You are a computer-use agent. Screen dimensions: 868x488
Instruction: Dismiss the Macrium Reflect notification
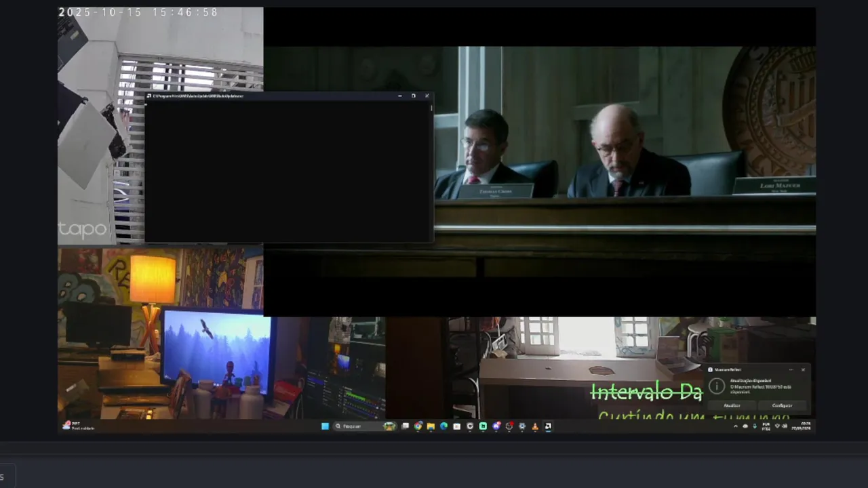click(x=803, y=370)
